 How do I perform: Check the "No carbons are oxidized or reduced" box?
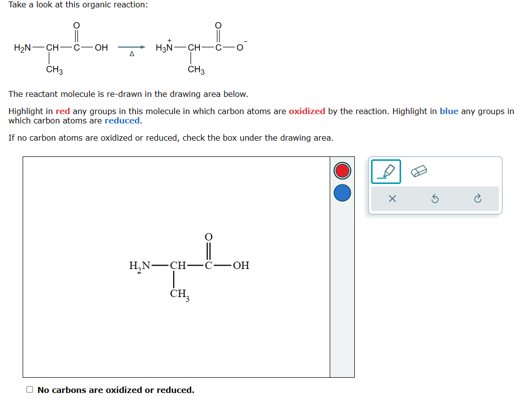29,389
